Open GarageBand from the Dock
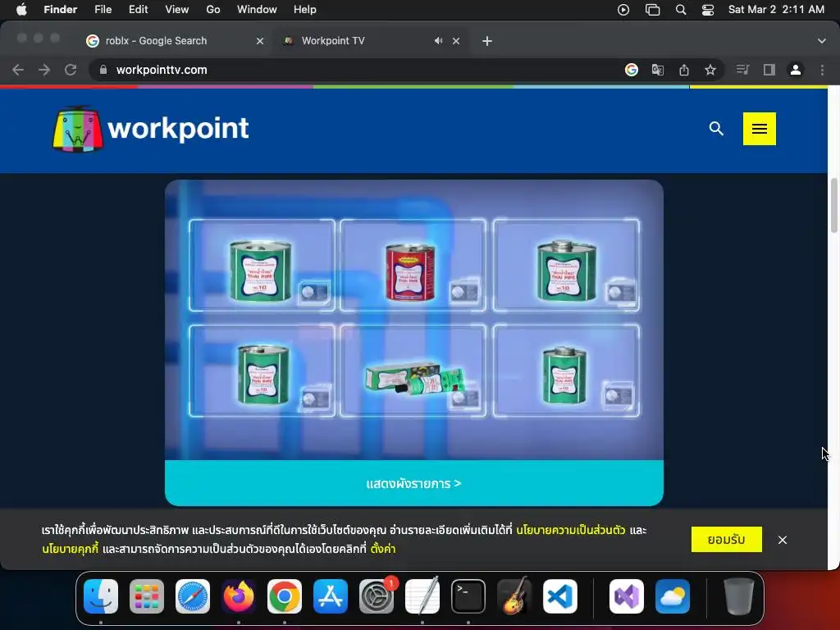The image size is (840, 630). click(514, 596)
